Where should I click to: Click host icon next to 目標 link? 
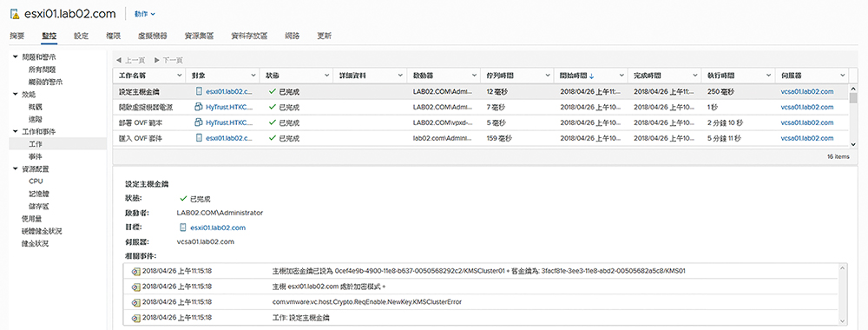click(x=183, y=227)
